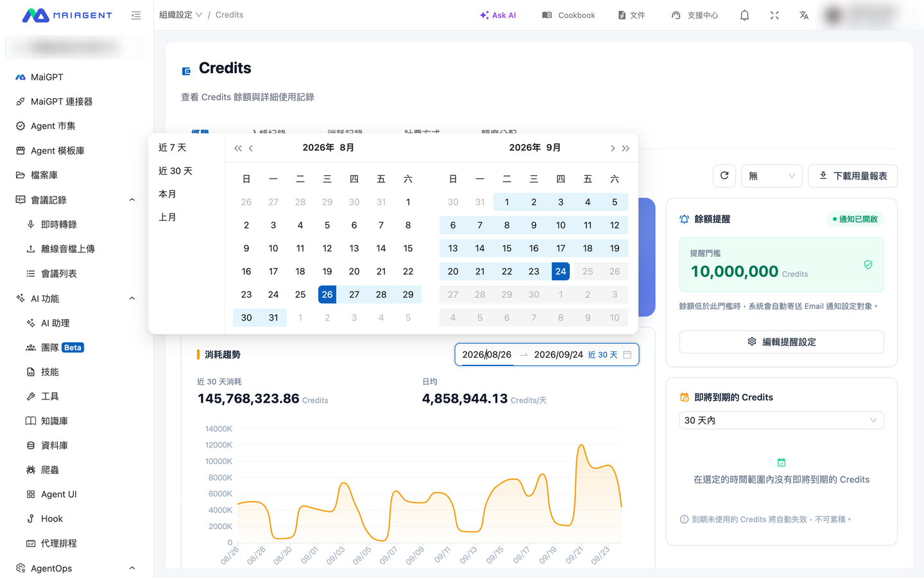Viewport: 924px width, 578px height.
Task: Click the 資料庫 database icon
Action: click(x=31, y=445)
